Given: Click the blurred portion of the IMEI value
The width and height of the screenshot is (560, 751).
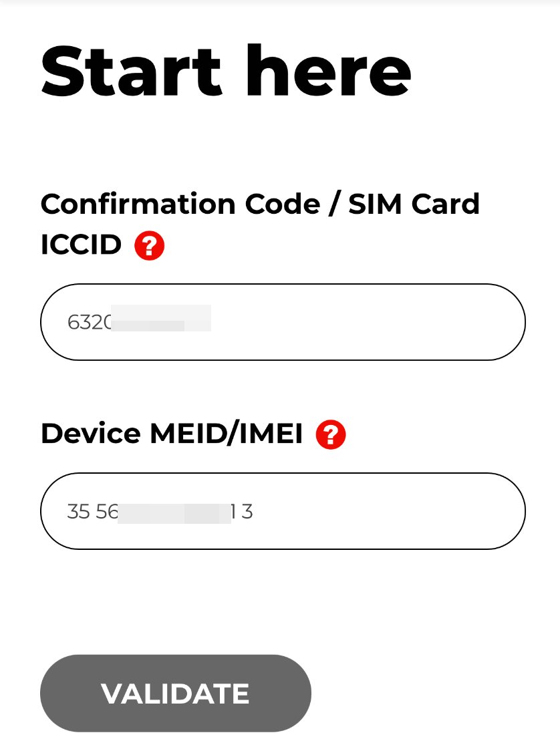Looking at the screenshot, I should coord(174,513).
